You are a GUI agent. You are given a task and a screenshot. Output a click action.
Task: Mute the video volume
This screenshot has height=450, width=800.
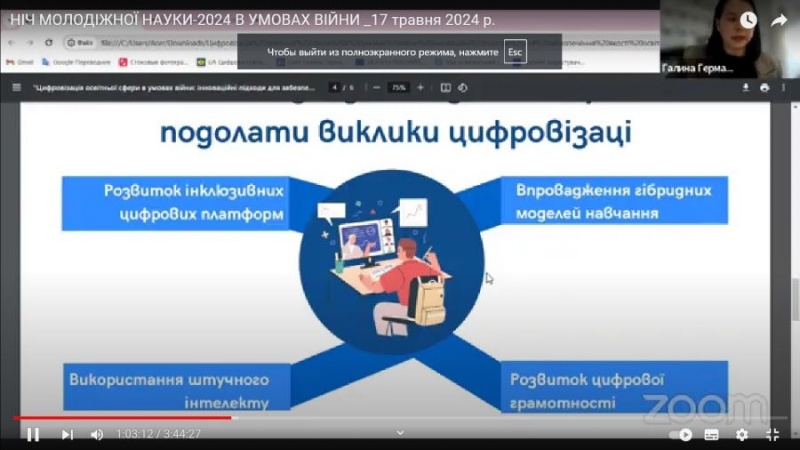point(97,434)
